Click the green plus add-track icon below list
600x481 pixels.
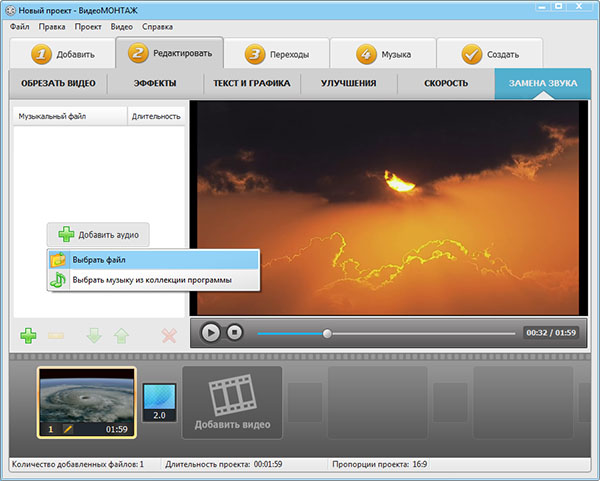click(28, 336)
